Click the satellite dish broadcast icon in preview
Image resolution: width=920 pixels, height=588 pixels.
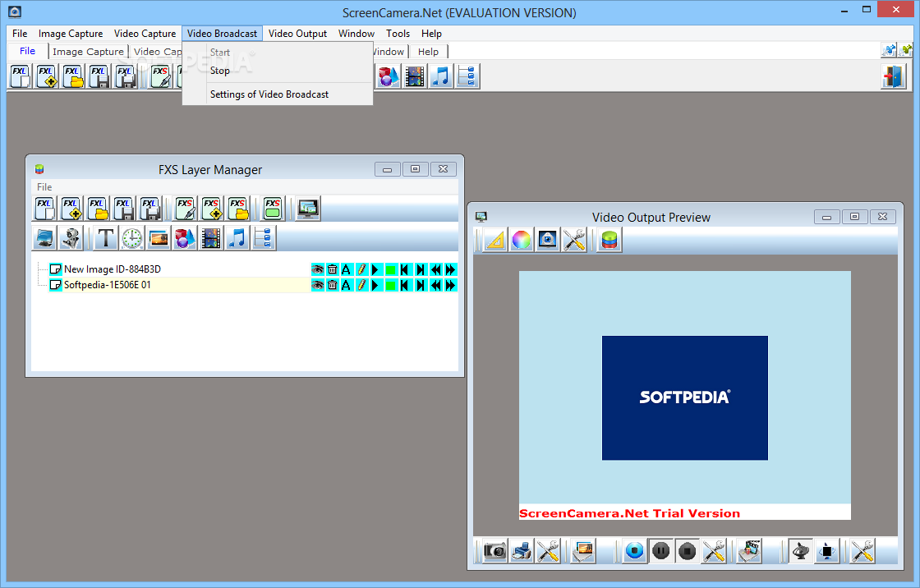(800, 552)
